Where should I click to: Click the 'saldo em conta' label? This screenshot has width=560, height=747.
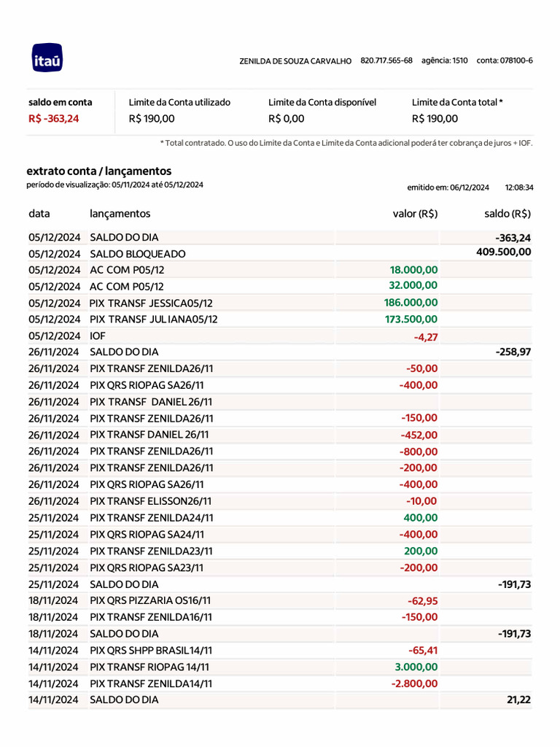tap(60, 102)
